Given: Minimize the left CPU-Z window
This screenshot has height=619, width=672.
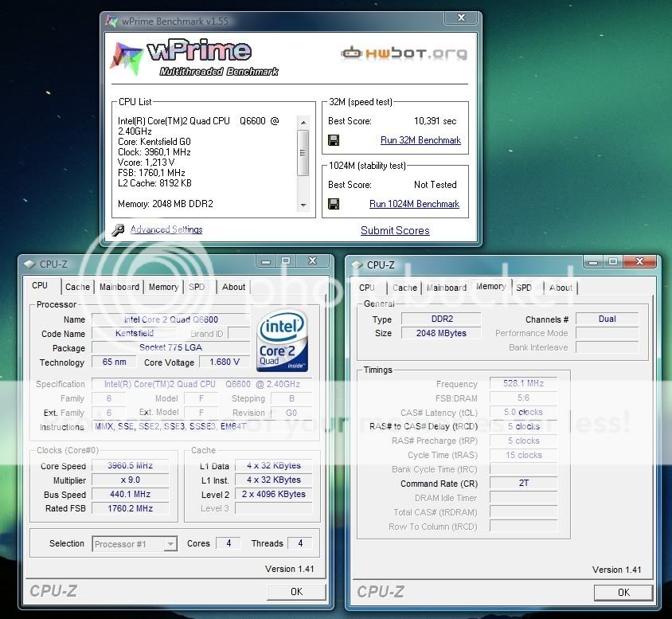Looking at the screenshot, I should coord(266,261).
